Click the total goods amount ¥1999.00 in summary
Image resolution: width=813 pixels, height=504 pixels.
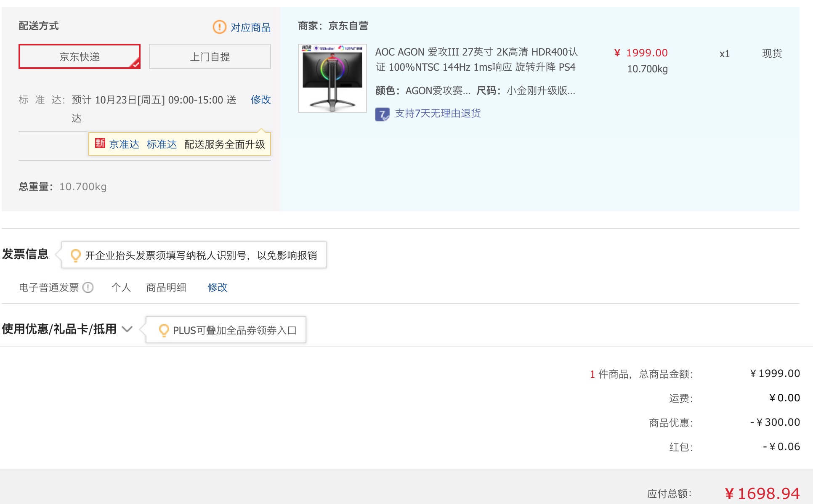coord(775,374)
